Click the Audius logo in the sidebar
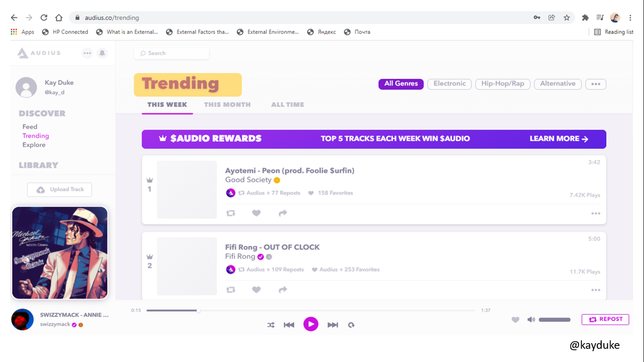The image size is (644, 362). coord(39,53)
